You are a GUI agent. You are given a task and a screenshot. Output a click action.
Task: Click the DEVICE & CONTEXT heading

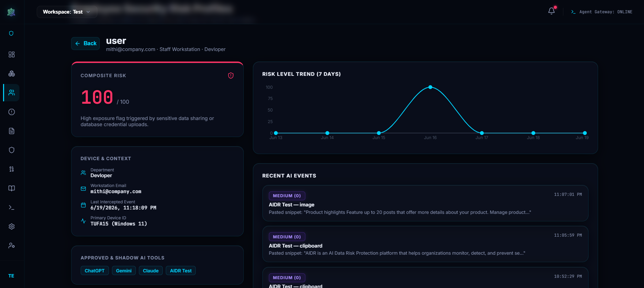(106, 159)
